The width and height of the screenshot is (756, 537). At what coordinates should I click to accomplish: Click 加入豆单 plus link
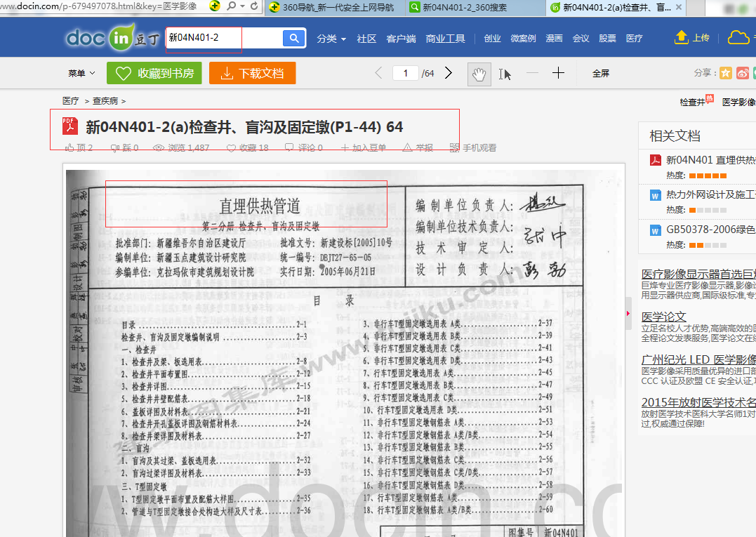point(363,147)
